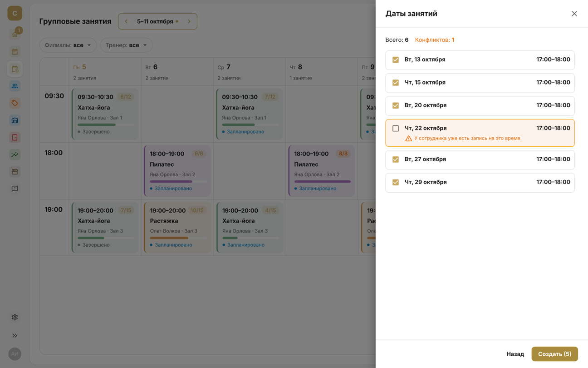Expand sidebar with double chevron icon
The width and height of the screenshot is (588, 368).
[15, 336]
